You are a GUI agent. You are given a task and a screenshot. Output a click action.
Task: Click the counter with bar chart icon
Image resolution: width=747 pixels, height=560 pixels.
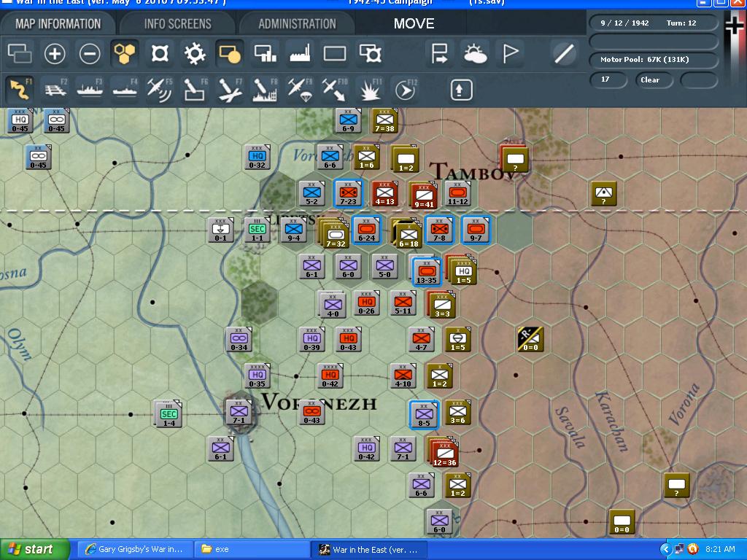[x=266, y=53]
